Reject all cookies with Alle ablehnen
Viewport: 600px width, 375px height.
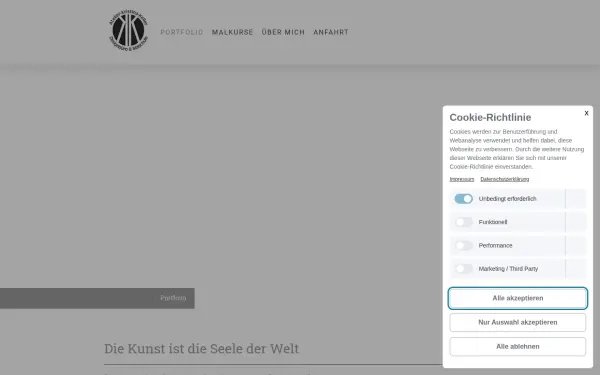click(518, 346)
